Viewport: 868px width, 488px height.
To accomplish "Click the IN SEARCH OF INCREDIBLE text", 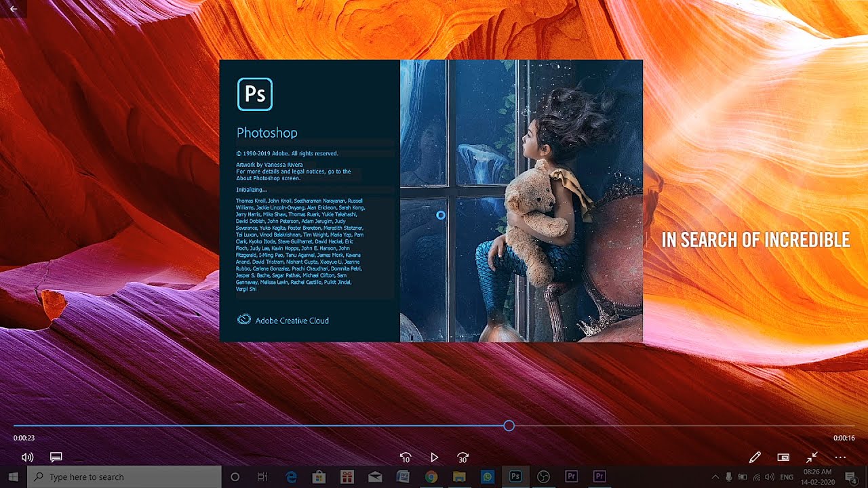I will [x=755, y=240].
